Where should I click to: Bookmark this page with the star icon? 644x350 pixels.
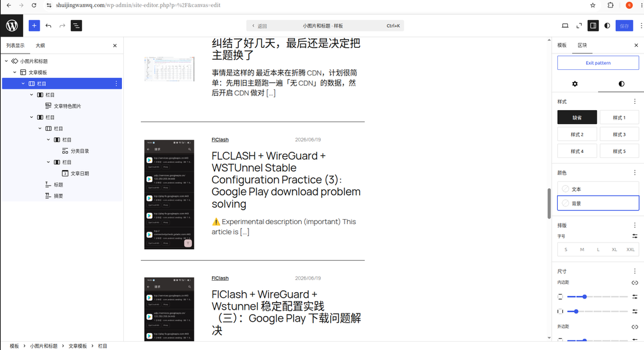click(592, 5)
